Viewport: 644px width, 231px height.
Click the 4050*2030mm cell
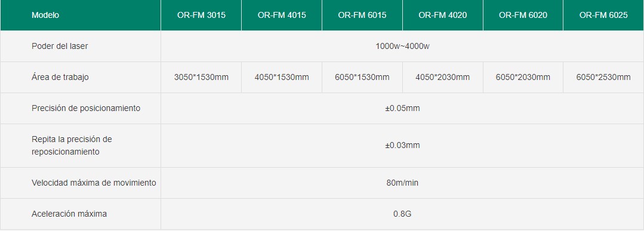[x=443, y=77]
